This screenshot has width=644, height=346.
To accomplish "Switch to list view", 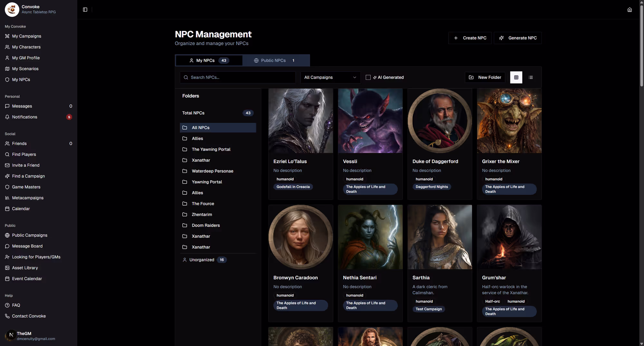I will coord(531,77).
